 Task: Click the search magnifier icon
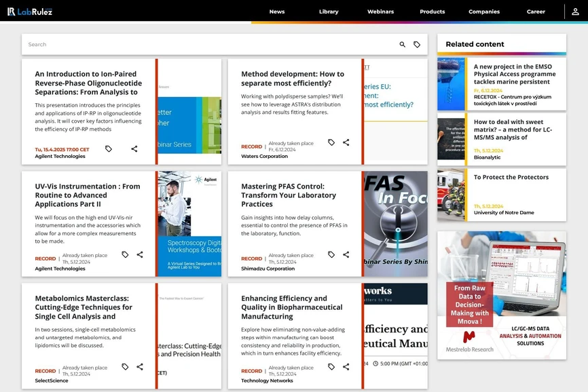tap(402, 45)
